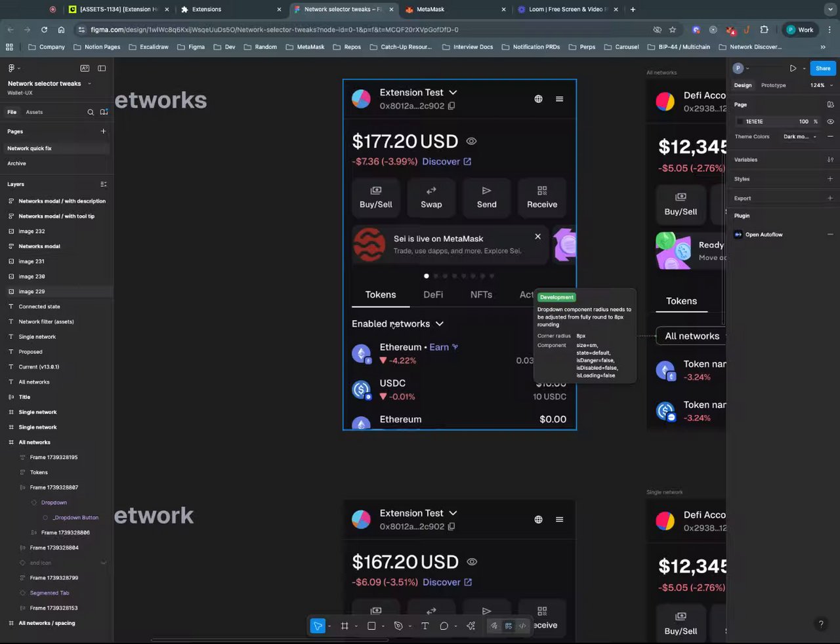Switch to Draw mode in toolbar
Image resolution: width=840 pixels, height=644 pixels.
[494, 626]
